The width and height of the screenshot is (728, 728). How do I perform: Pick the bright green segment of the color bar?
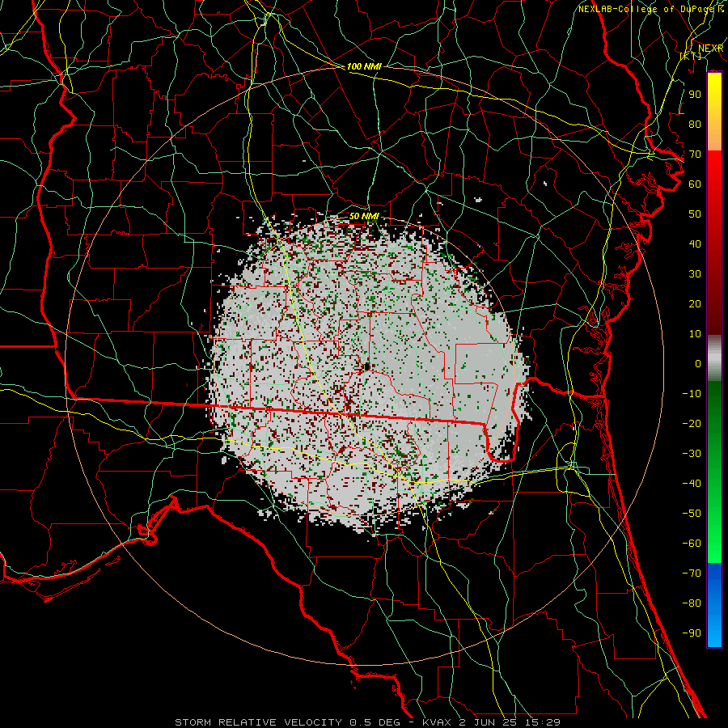tap(714, 534)
